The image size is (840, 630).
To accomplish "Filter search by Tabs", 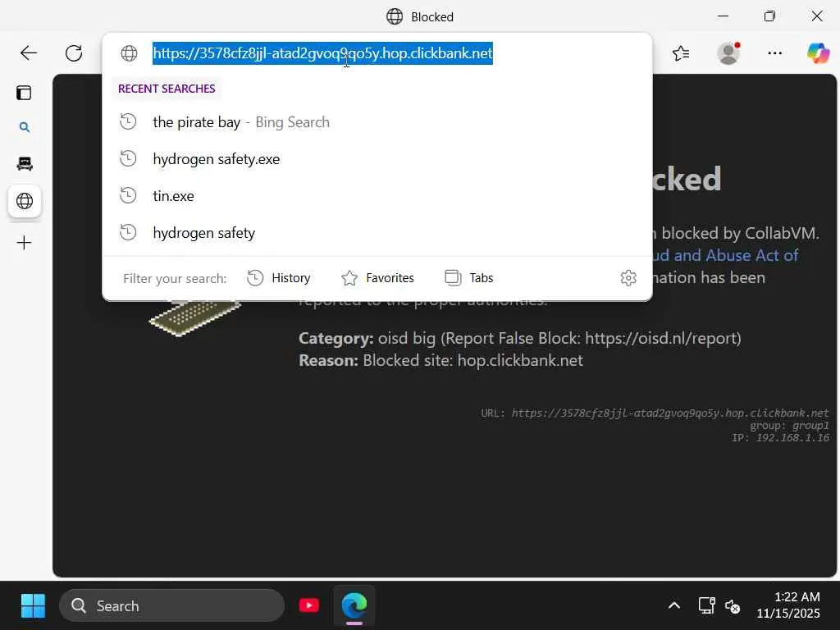I will coord(468,278).
